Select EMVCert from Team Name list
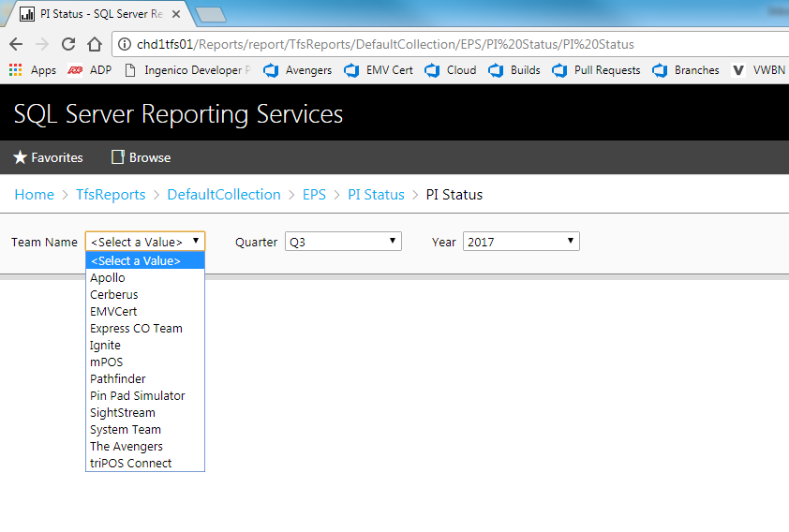The width and height of the screenshot is (789, 532). tap(145, 311)
